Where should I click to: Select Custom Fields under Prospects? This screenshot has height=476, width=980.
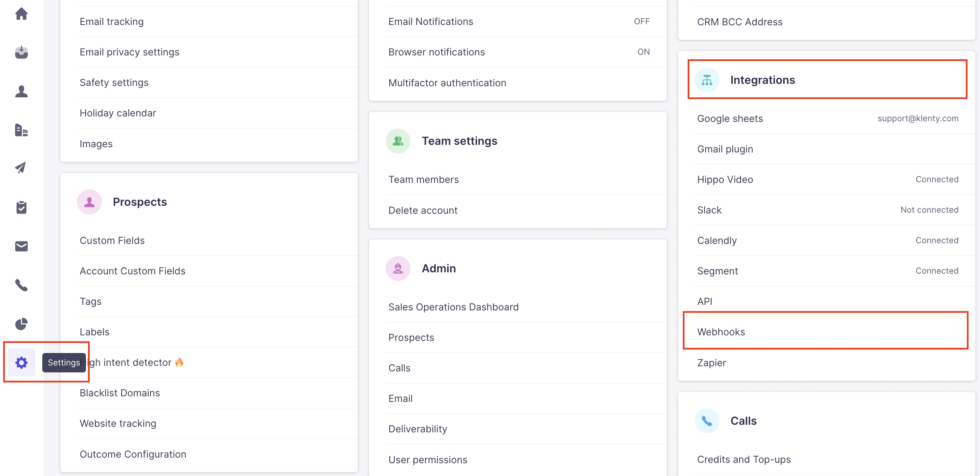pos(112,240)
